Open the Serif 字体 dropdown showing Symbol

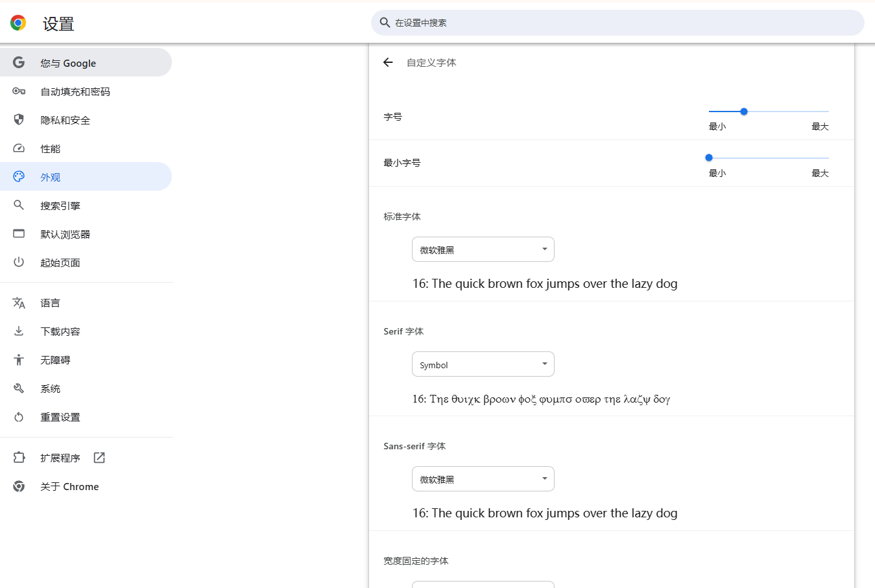click(483, 364)
